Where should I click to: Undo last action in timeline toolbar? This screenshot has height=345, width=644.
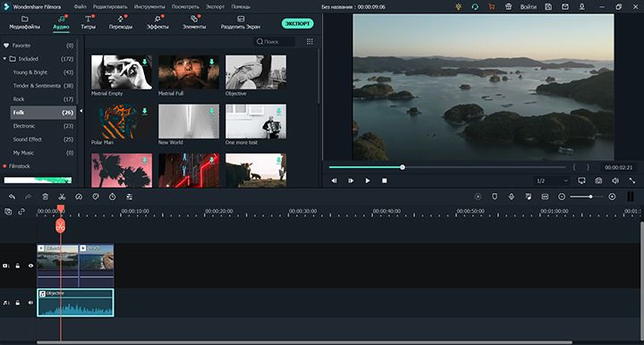tap(12, 197)
